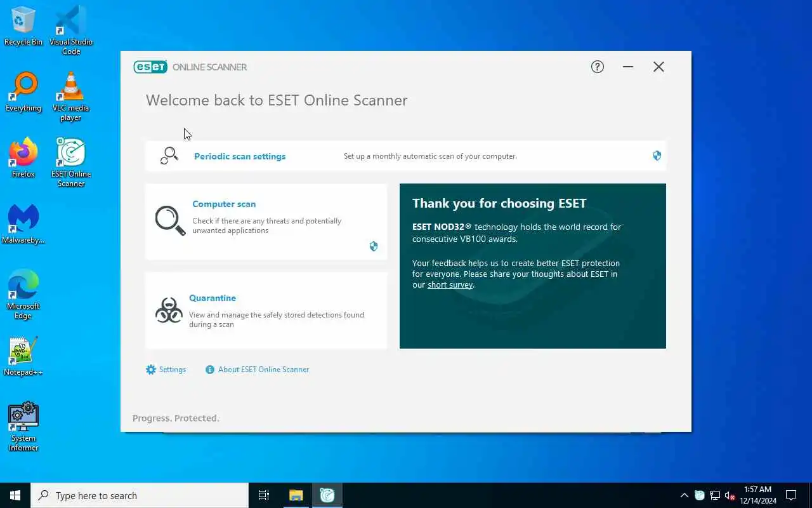Image resolution: width=812 pixels, height=508 pixels.
Task: Select Everything desktop icon
Action: [x=23, y=92]
